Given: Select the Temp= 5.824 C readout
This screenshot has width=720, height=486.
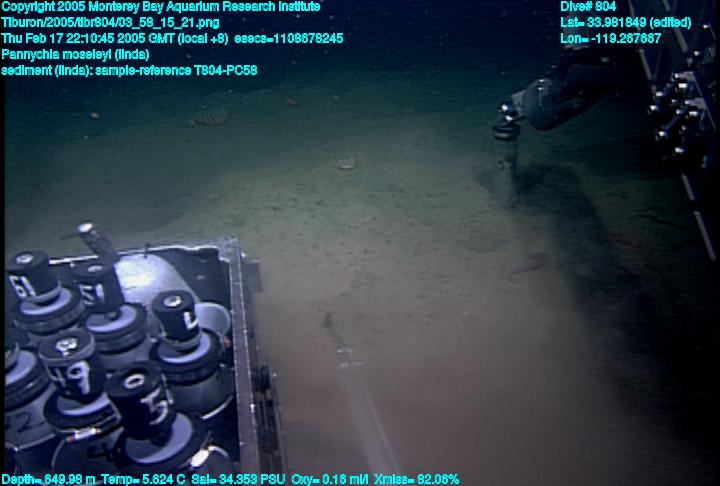Looking at the screenshot, I should (143, 480).
